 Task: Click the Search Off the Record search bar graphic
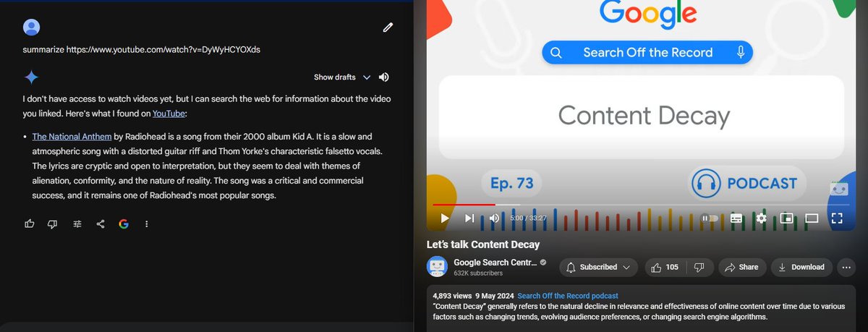(x=647, y=52)
